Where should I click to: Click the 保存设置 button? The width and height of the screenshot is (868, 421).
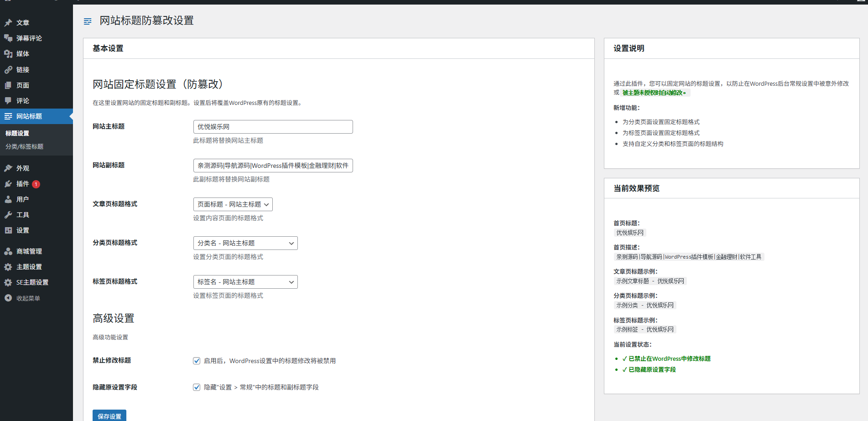[109, 416]
